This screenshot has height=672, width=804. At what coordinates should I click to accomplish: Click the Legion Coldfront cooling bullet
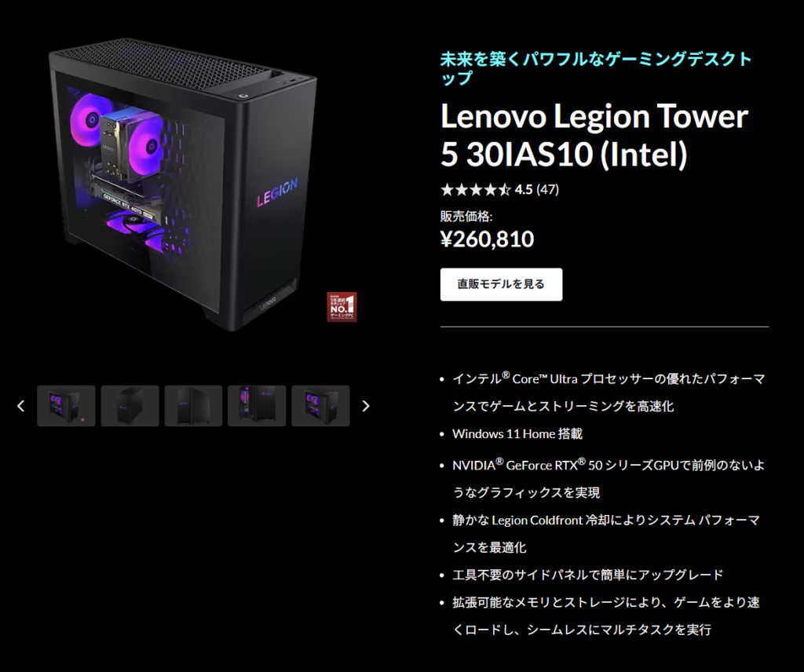606,534
